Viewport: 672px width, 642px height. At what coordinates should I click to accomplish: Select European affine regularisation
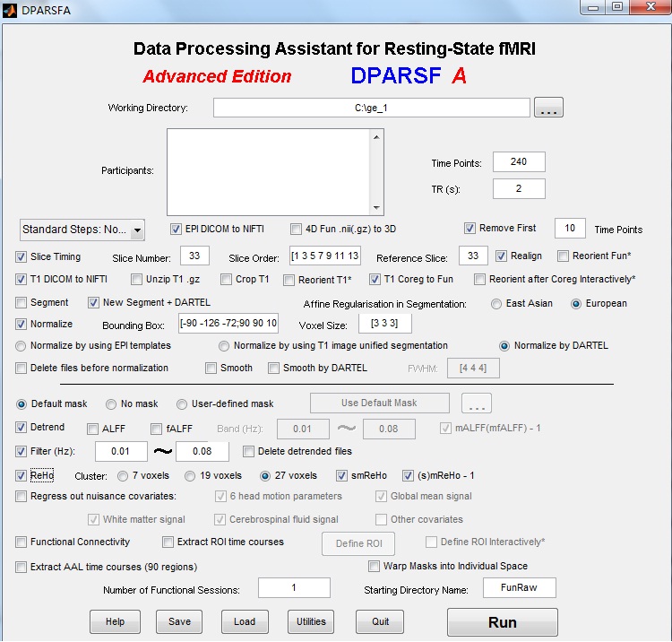click(x=576, y=304)
